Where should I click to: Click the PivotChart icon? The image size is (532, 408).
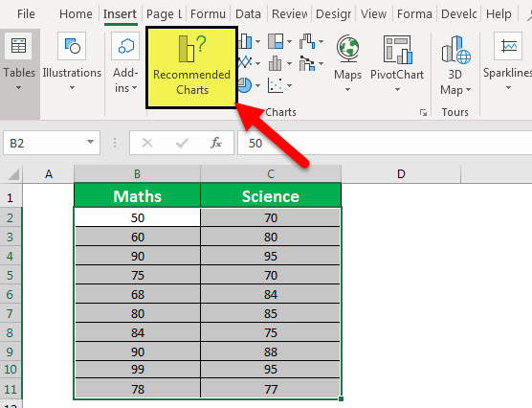(398, 50)
